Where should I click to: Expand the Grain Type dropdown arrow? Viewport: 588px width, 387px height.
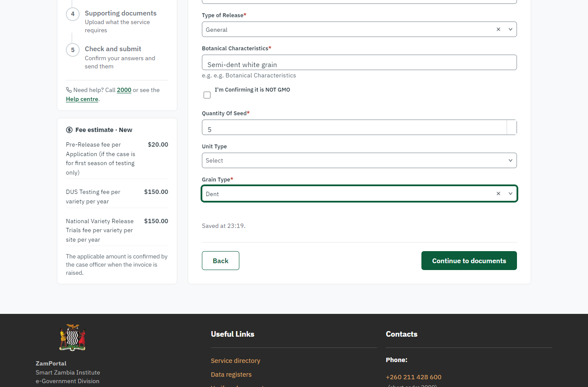click(x=511, y=193)
